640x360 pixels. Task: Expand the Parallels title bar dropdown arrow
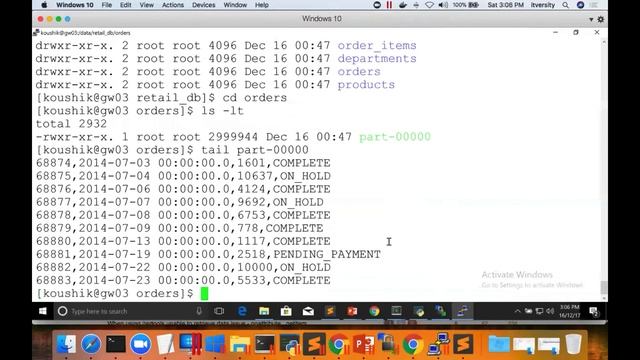[x=591, y=19]
